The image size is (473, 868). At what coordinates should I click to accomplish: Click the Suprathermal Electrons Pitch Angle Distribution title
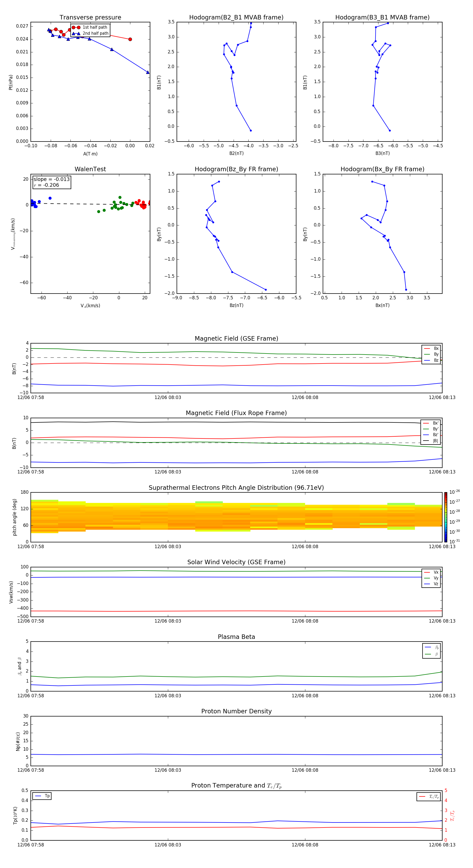(236, 488)
